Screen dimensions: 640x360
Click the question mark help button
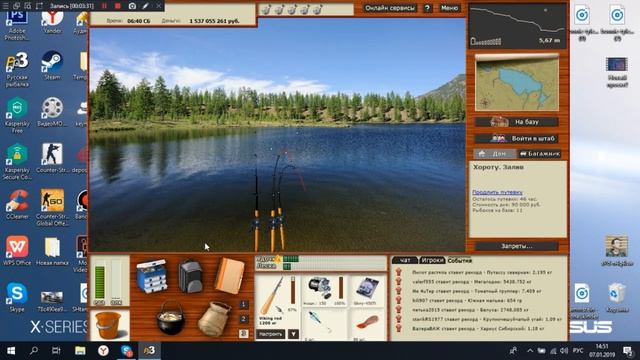[x=427, y=8]
